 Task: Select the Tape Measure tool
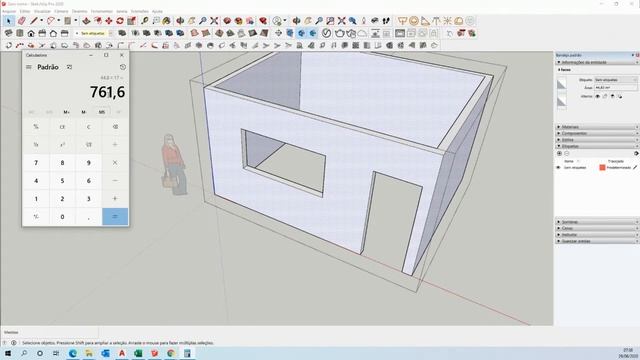(144, 21)
